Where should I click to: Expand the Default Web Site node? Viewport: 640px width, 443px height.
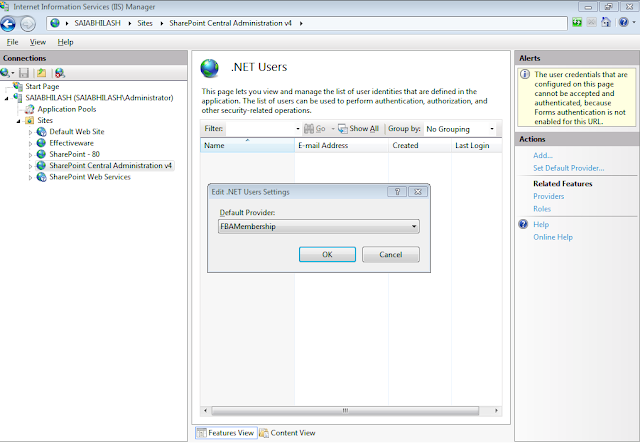click(x=30, y=132)
